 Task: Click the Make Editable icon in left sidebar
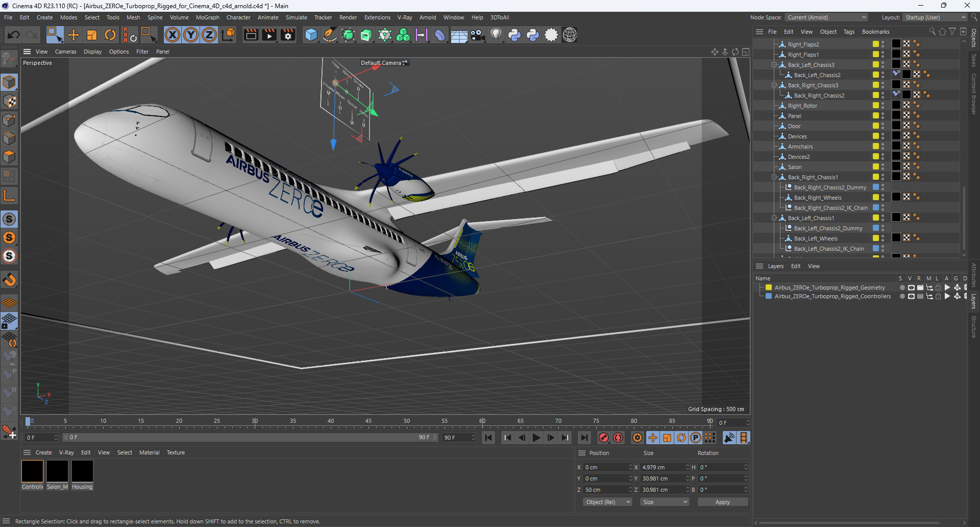click(9, 60)
